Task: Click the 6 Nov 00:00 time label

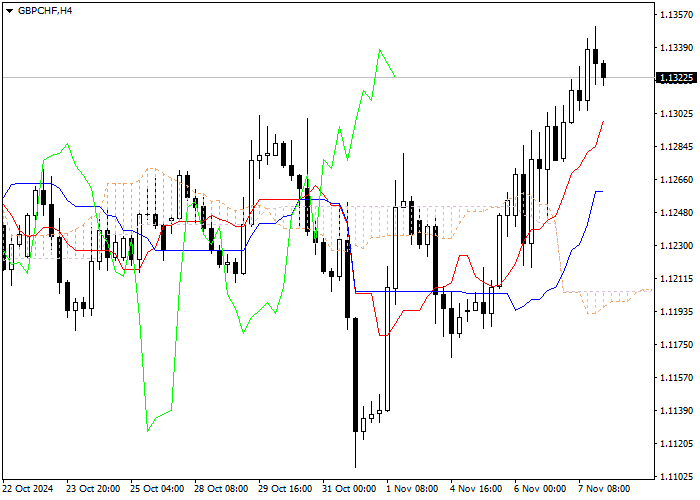Action: [540, 489]
